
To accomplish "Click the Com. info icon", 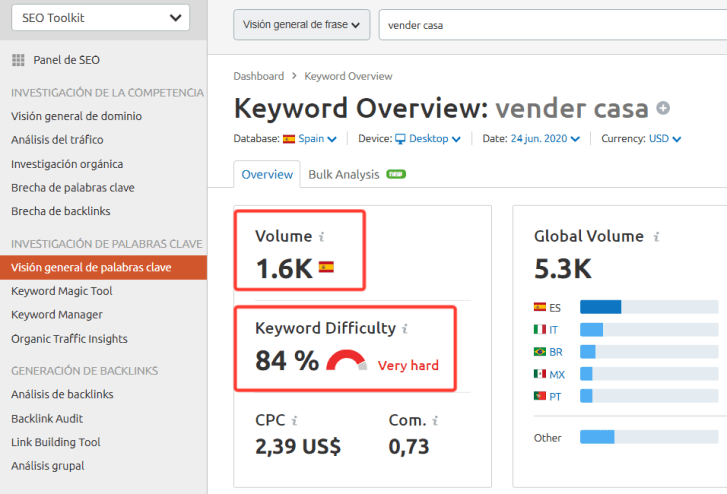I will click(x=435, y=421).
